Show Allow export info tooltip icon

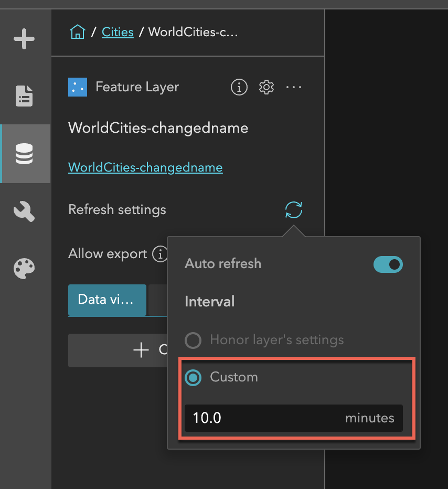point(159,254)
